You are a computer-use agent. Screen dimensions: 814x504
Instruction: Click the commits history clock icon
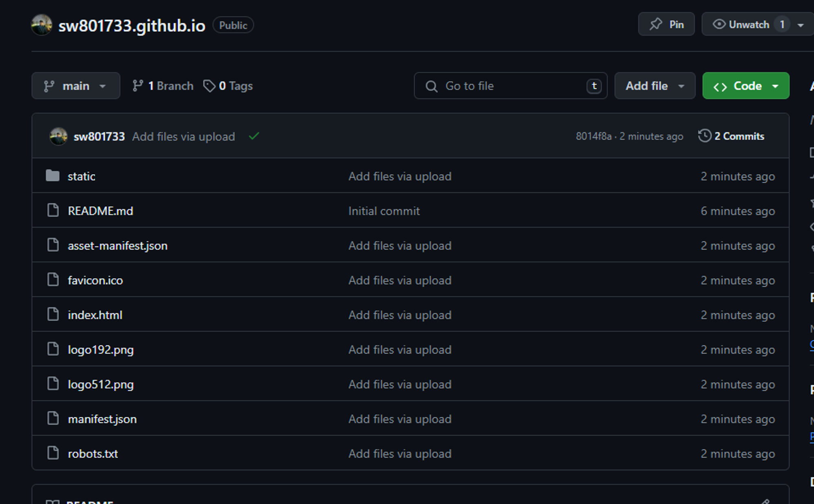(x=705, y=136)
